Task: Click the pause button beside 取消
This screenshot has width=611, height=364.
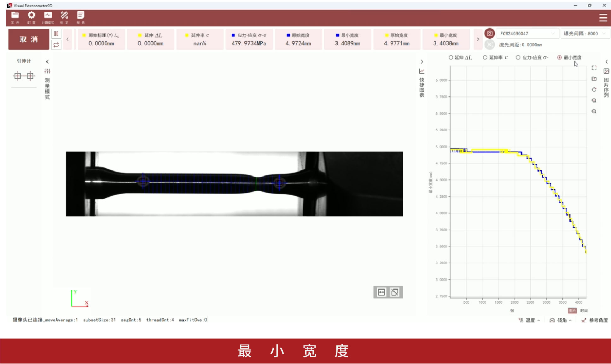Action: pyautogui.click(x=56, y=34)
